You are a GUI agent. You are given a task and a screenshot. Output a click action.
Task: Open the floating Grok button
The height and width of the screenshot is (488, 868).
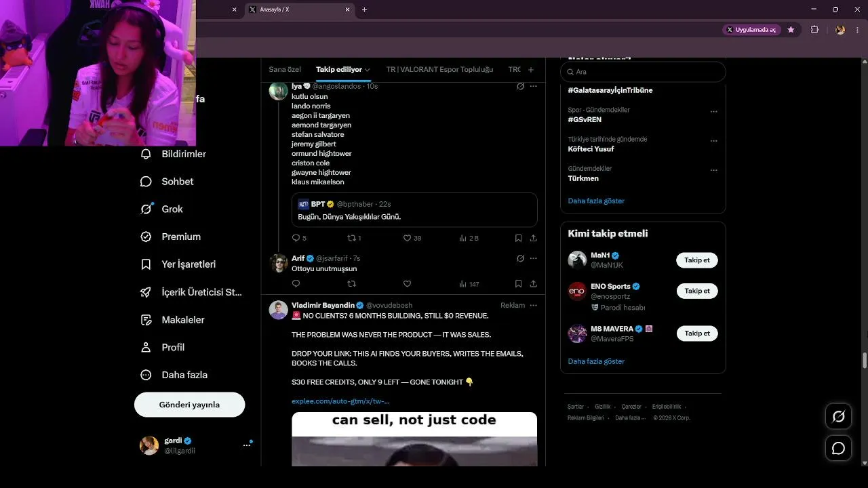839,416
